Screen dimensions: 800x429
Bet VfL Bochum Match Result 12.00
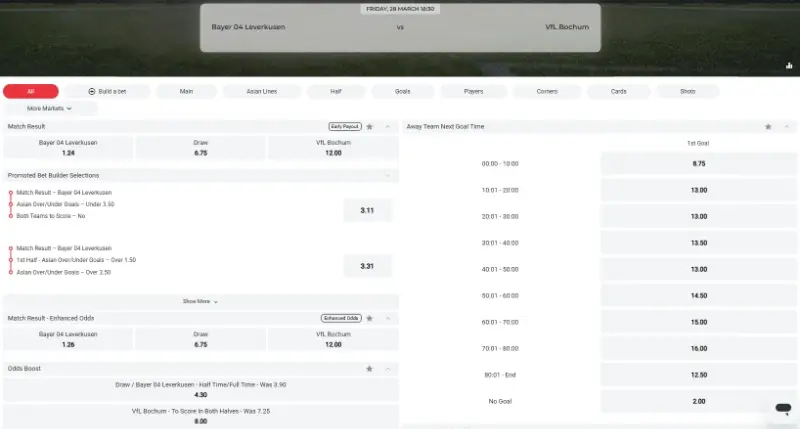[333, 148]
